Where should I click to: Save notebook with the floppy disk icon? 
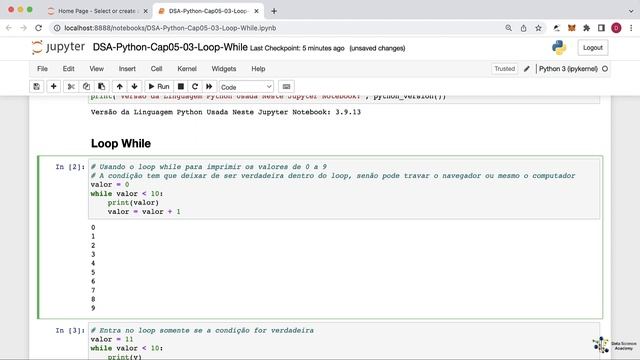click(x=37, y=87)
